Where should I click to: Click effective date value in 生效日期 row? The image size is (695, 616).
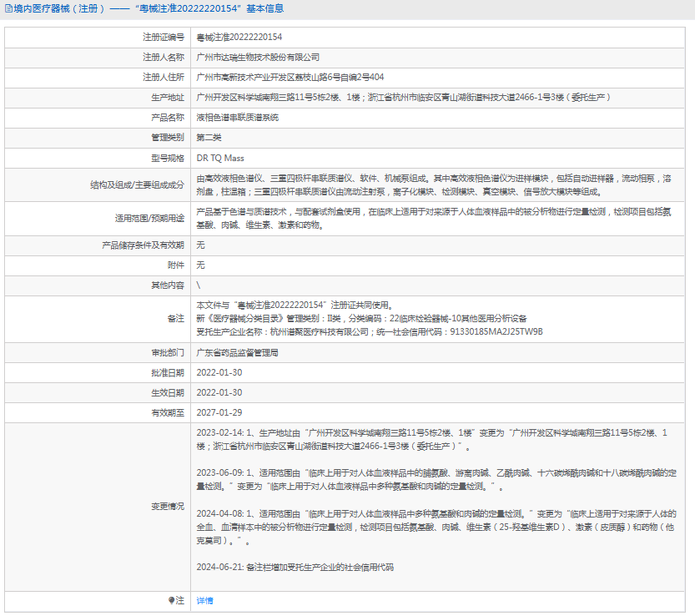click(x=219, y=392)
